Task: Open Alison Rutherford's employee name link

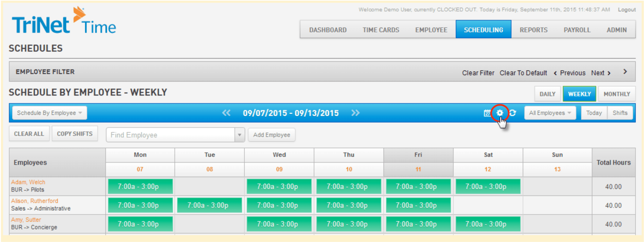Action: (35, 201)
